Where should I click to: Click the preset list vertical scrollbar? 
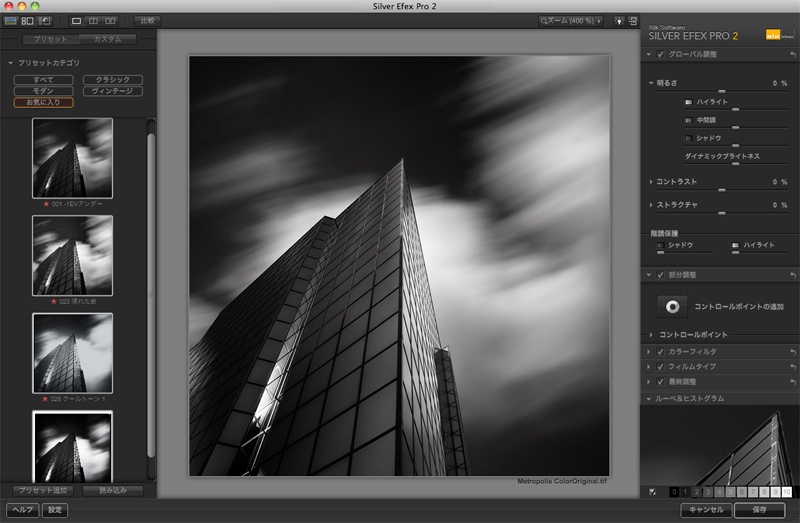[151, 296]
